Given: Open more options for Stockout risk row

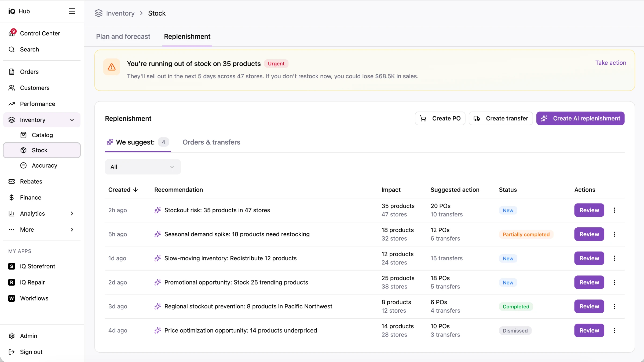Looking at the screenshot, I should [x=614, y=210].
